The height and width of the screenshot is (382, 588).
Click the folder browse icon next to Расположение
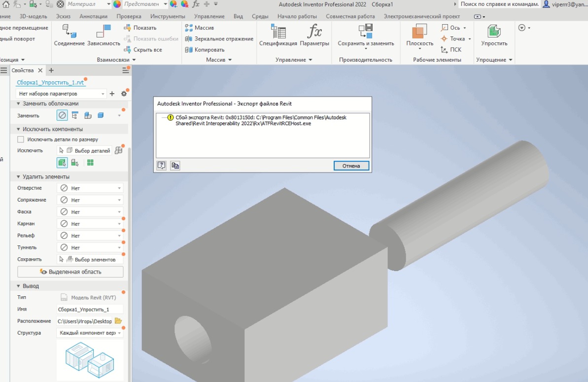click(x=118, y=321)
